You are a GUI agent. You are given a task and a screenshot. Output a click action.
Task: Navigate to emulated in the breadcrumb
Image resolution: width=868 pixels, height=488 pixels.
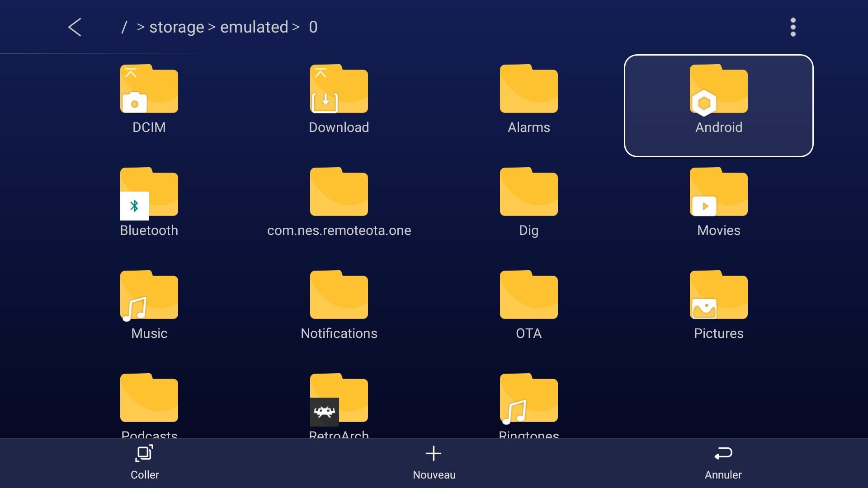[254, 27]
